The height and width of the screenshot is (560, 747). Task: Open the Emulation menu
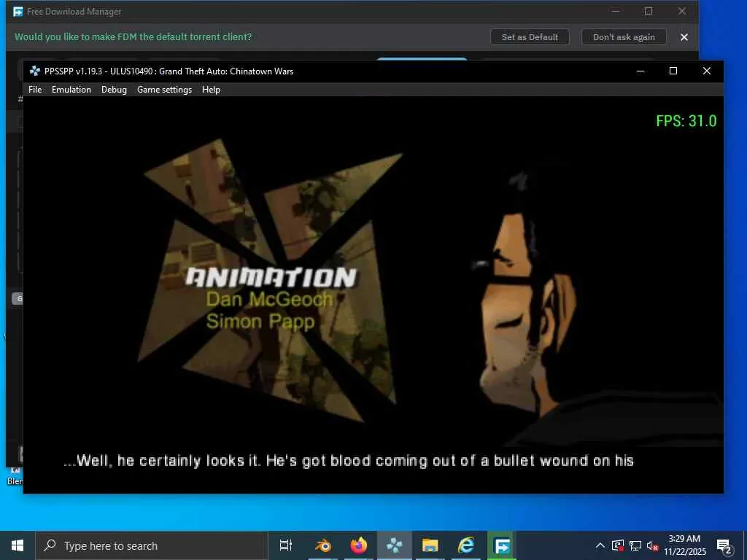[x=71, y=90]
